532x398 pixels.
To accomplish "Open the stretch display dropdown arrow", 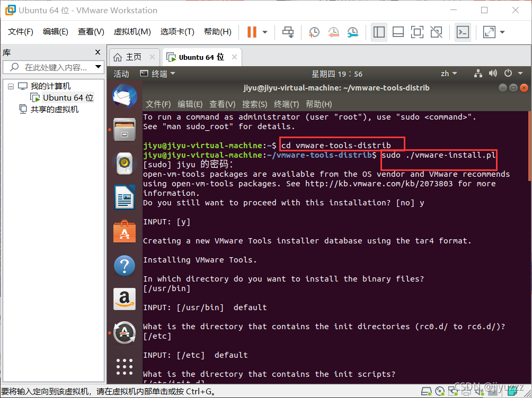I will [x=502, y=32].
